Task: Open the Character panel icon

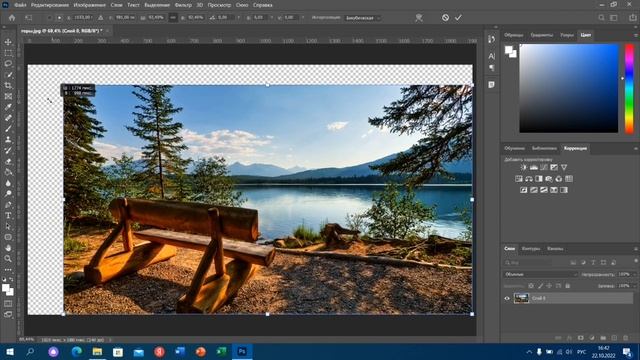Action: 491,56
